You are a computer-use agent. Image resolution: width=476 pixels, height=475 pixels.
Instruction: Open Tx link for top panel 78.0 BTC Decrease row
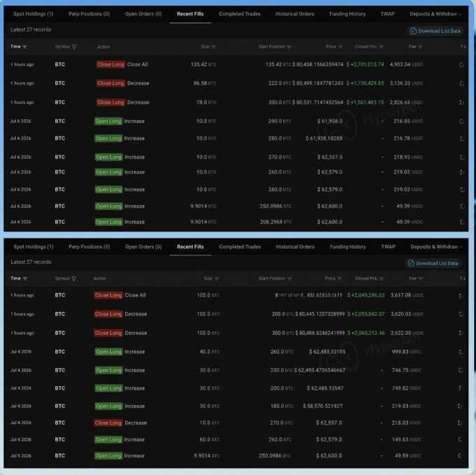click(461, 103)
